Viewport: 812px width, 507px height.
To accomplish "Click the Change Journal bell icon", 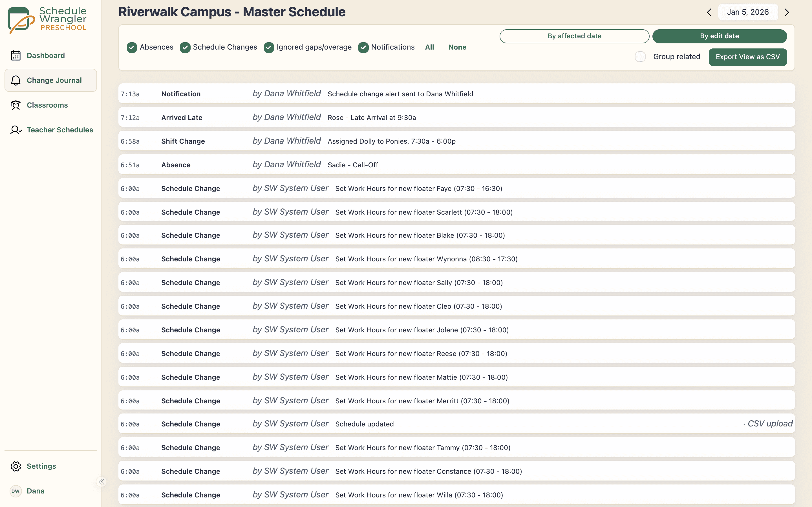I will click(x=16, y=80).
